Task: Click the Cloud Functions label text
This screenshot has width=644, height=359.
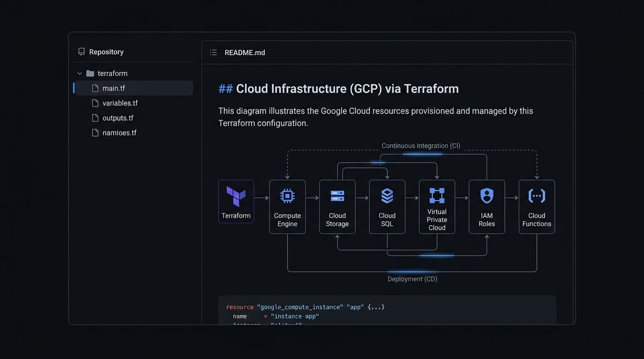Action: pyautogui.click(x=537, y=220)
